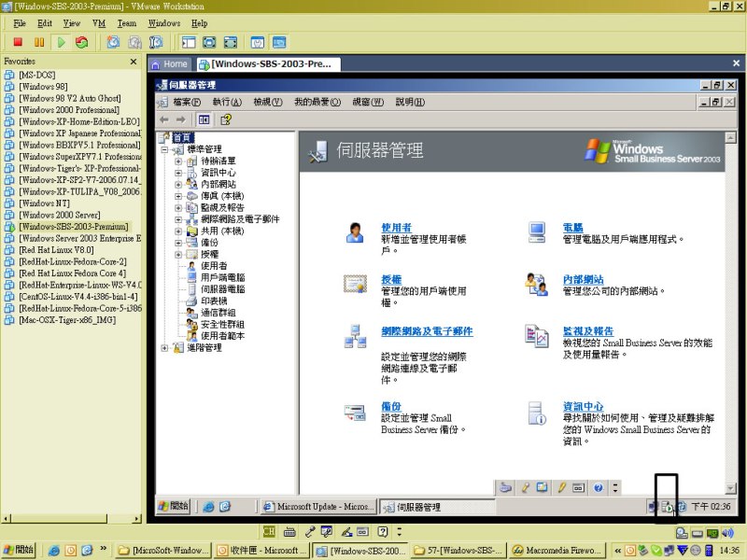The width and height of the screenshot is (747, 560).
Task: Expand the 備份 tree node
Action: [x=178, y=243]
